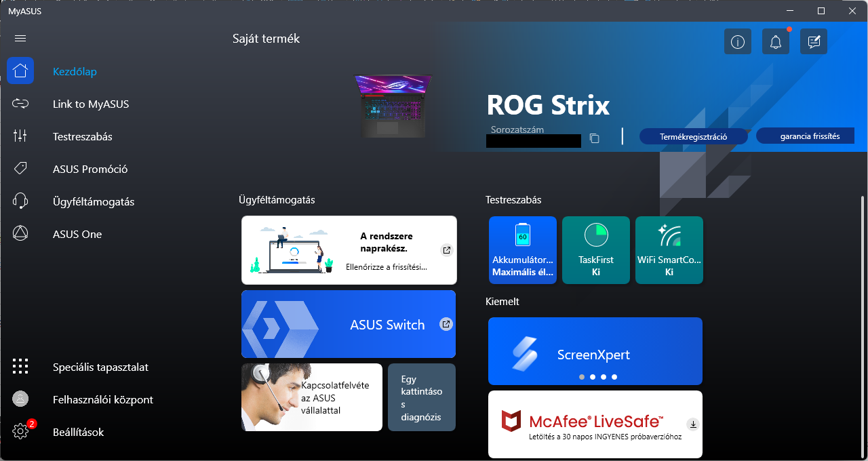Open the ASUS Switch banner
Screen dimensions: 868x461
tap(349, 324)
